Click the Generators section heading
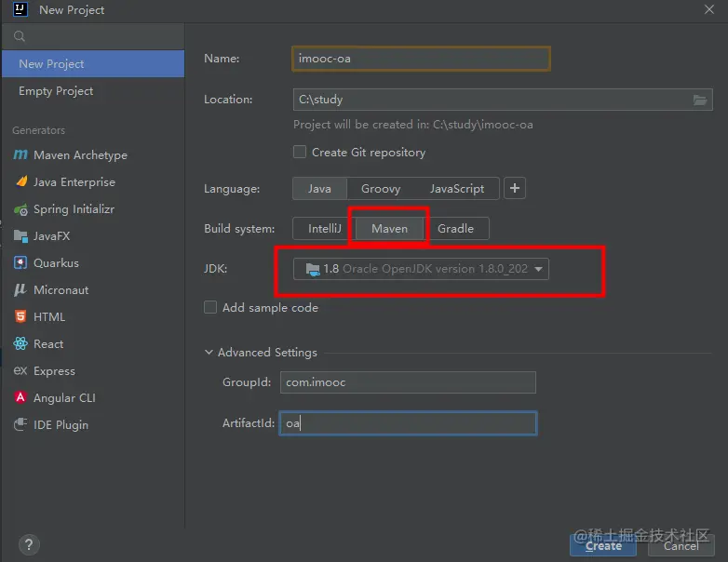Screen dimensions: 728x562 38,130
